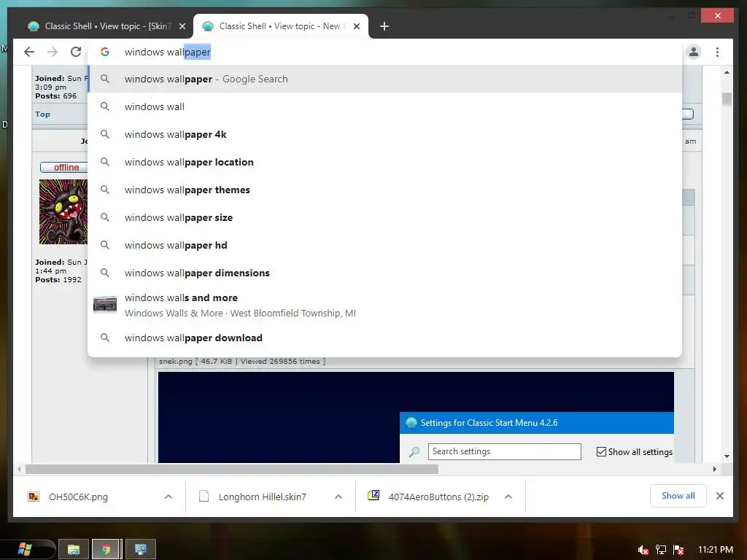The height and width of the screenshot is (560, 747).
Task: Open the OH50C6K.png download
Action: [x=78, y=497]
